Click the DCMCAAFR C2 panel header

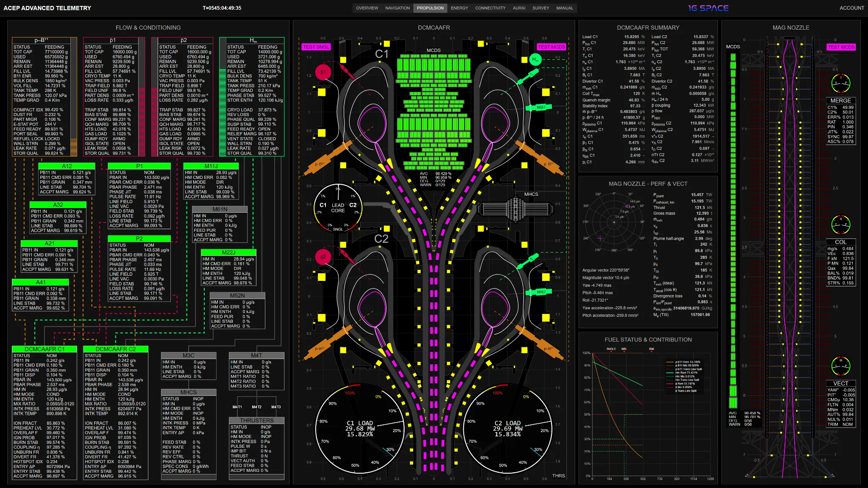(x=116, y=349)
